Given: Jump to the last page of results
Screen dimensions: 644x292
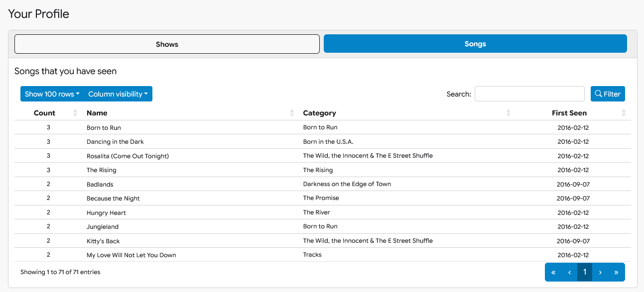Looking at the screenshot, I should point(616,272).
